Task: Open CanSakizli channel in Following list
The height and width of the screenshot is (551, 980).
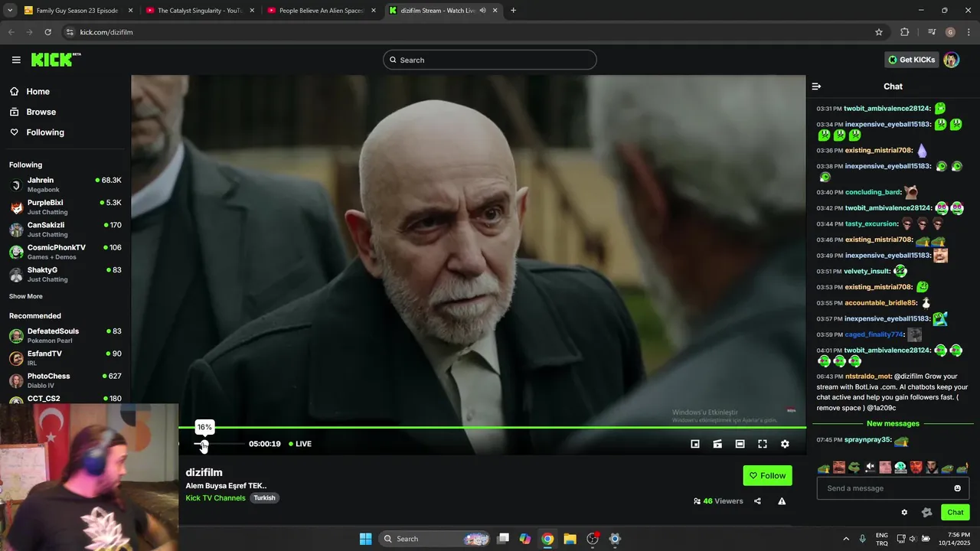Action: point(65,230)
